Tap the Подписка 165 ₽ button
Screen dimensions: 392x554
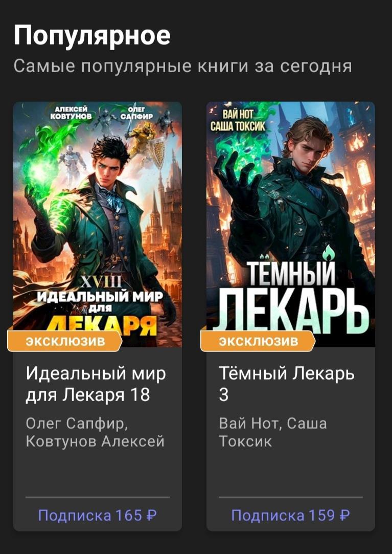(98, 515)
